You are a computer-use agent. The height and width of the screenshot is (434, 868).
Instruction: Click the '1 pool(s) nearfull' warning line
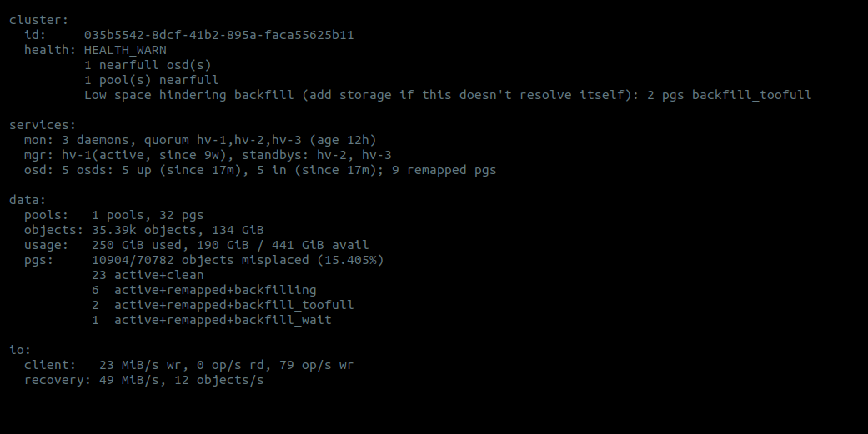click(x=151, y=80)
